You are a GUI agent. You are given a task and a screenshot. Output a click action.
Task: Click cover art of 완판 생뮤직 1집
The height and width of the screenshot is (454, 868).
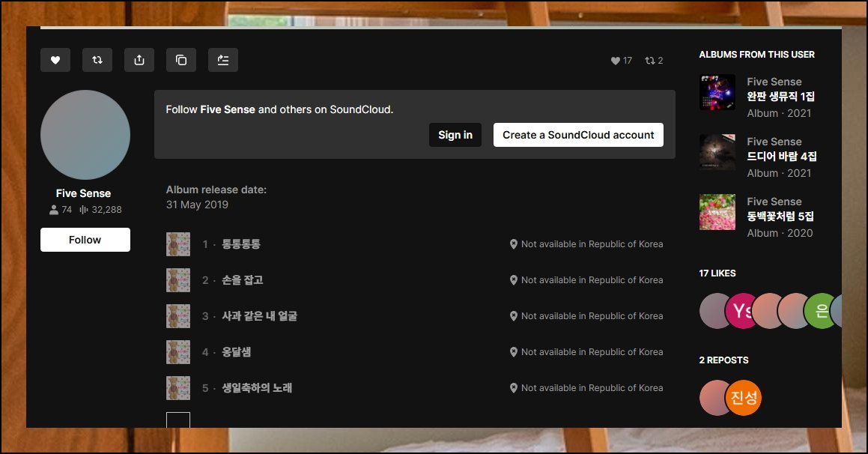(x=717, y=92)
